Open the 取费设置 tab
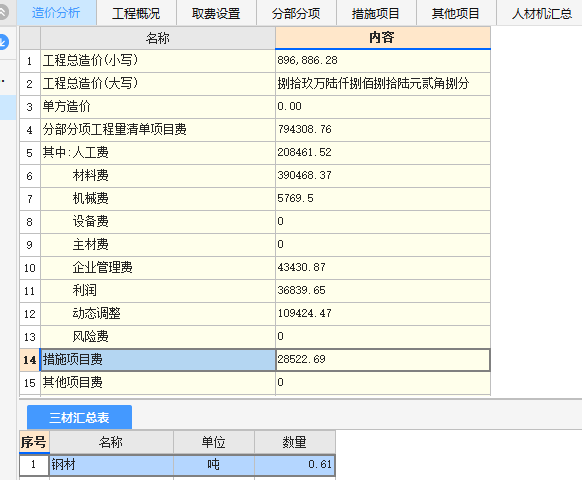Viewport: 582px width, 480px height. [216, 14]
